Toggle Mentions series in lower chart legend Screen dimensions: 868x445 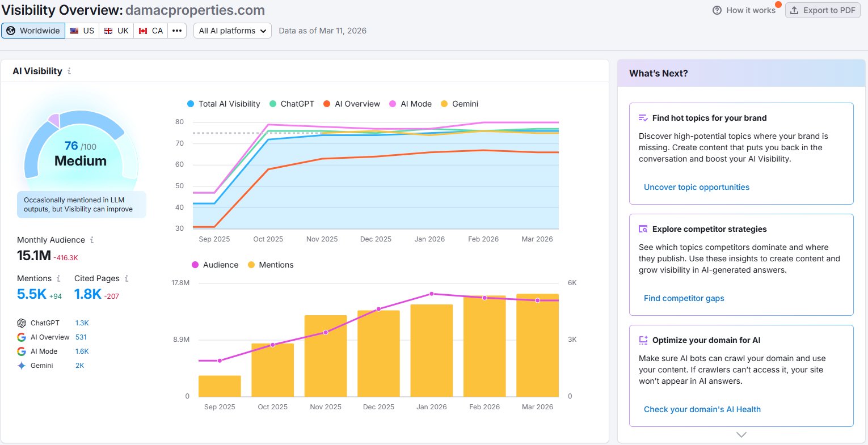tap(271, 265)
